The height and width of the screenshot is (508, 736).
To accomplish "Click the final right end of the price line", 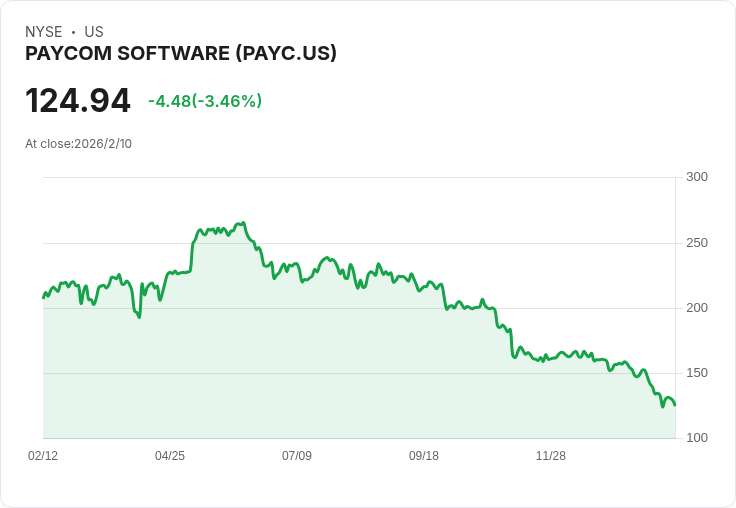I will click(x=675, y=405).
